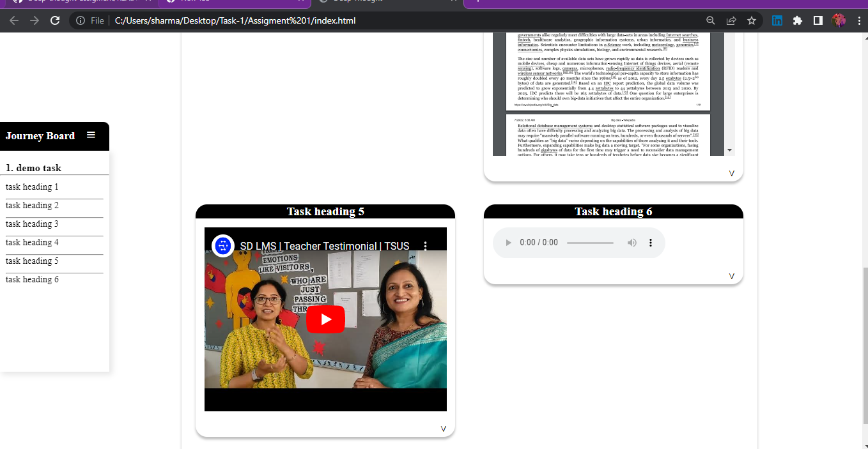Viewport: 868px width, 449px height.
Task: Expand the chevron under Task heading 6
Action: [731, 276]
